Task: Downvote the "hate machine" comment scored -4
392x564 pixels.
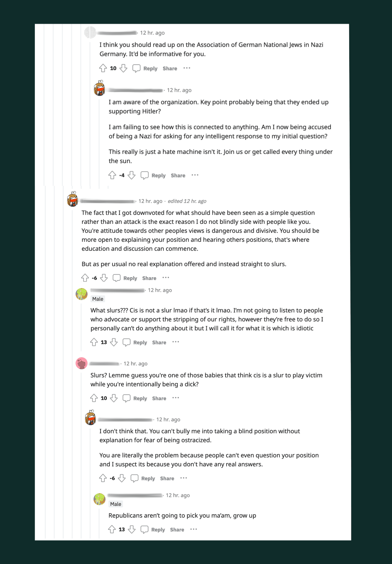Action: click(x=132, y=175)
